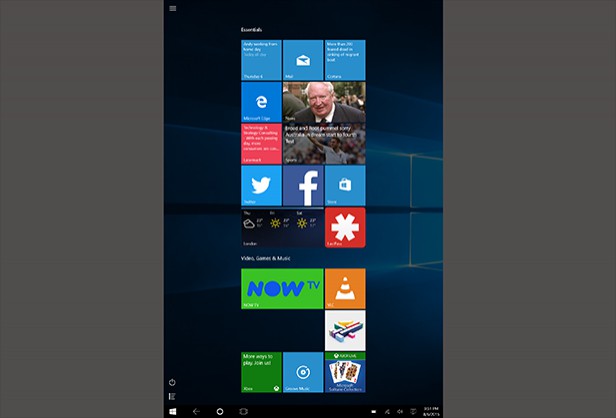Open the All apps list icon

[x=172, y=396]
